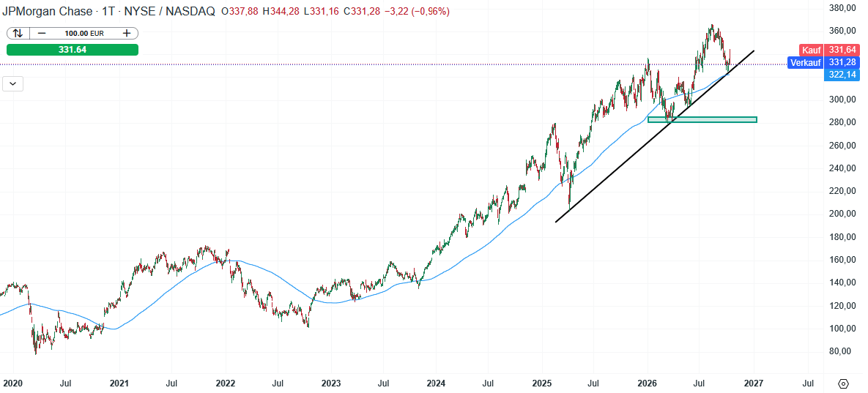Click 280,00 on the price axis
868x393 pixels.
click(x=843, y=122)
